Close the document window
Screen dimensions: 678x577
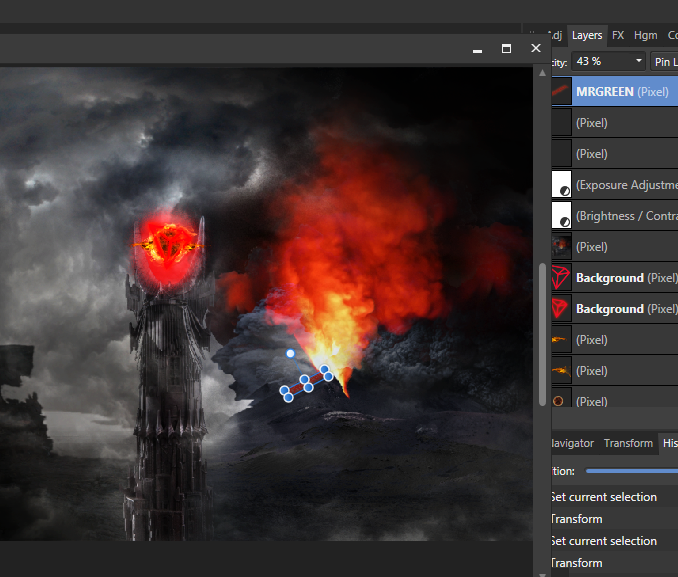pyautogui.click(x=536, y=48)
